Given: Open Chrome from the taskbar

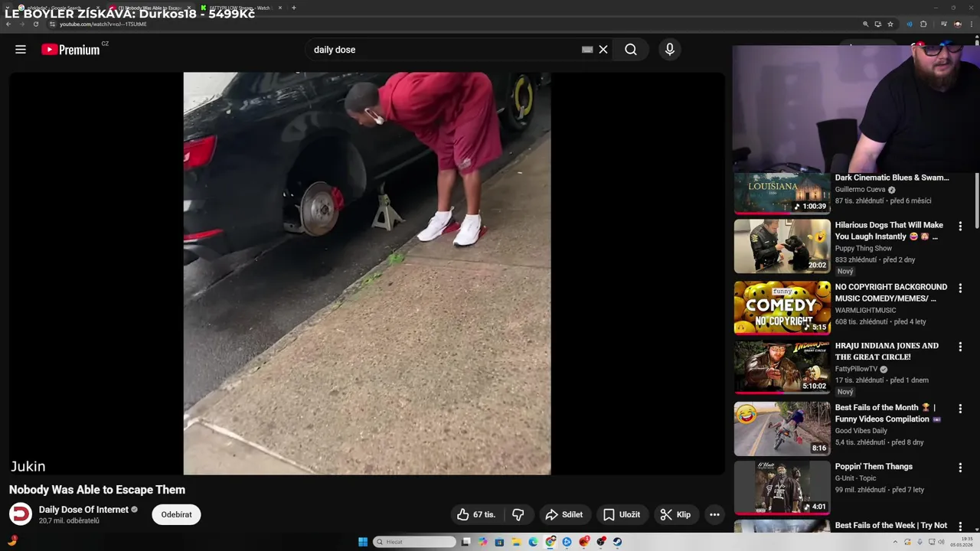Looking at the screenshot, I should click(550, 542).
